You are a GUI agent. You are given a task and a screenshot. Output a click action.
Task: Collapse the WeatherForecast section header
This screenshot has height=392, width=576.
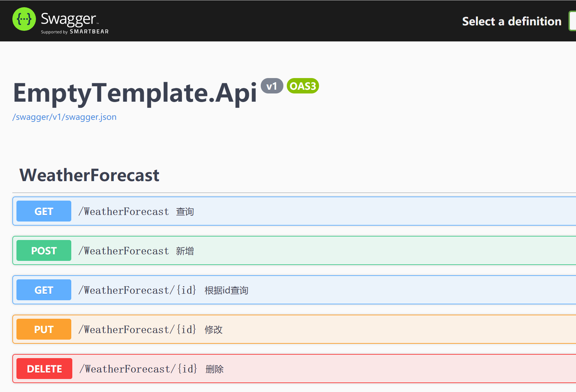[x=89, y=175]
